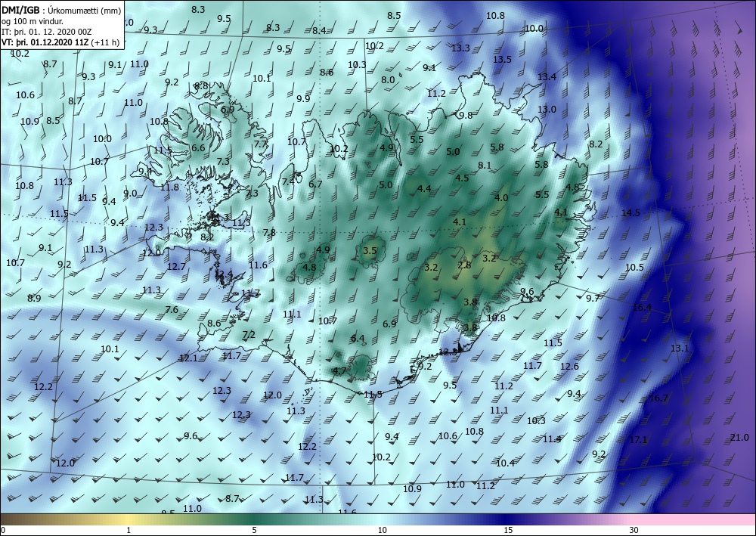756x536 pixels.
Task: Click the 6.7 map value
Action: click(x=315, y=184)
